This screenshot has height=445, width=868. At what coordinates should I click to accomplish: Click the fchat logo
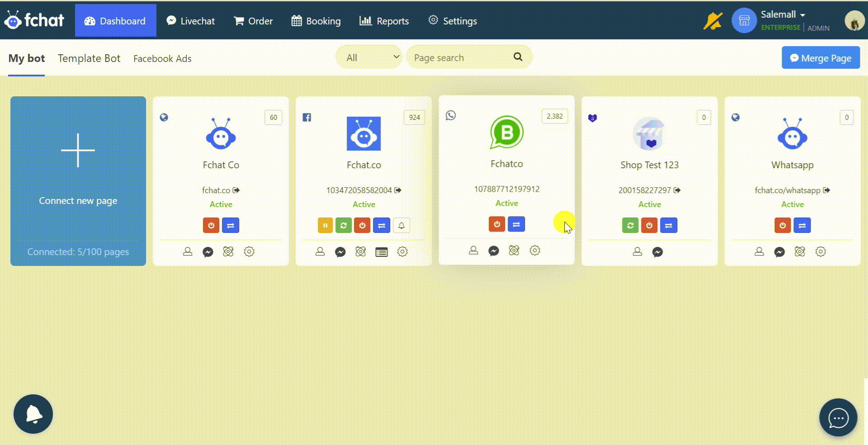pos(34,20)
